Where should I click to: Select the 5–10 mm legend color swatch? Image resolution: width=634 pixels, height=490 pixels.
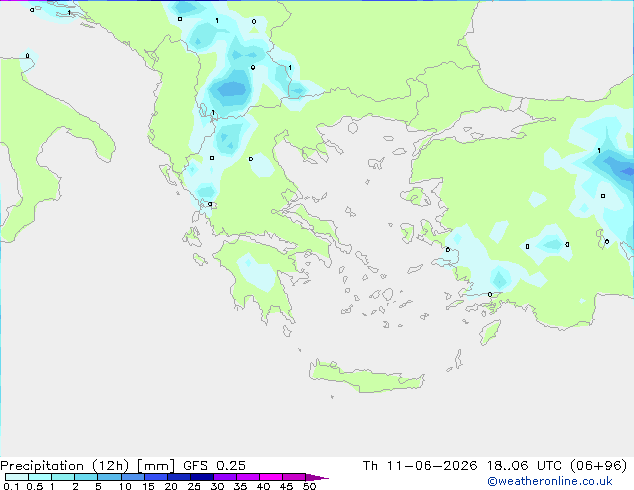click(x=109, y=477)
